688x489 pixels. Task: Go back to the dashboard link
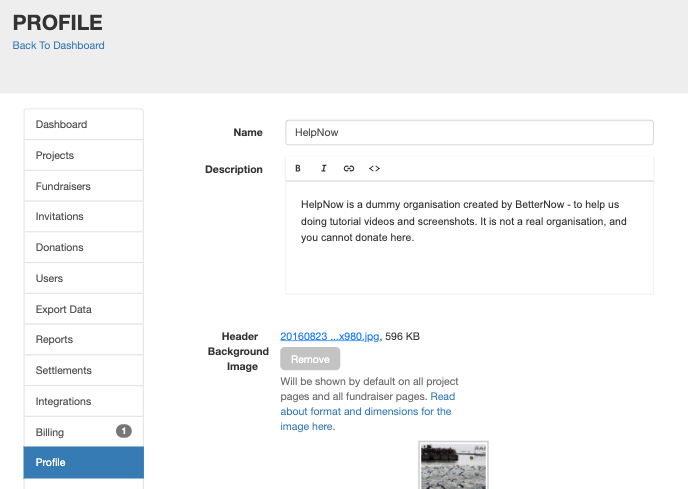point(58,45)
